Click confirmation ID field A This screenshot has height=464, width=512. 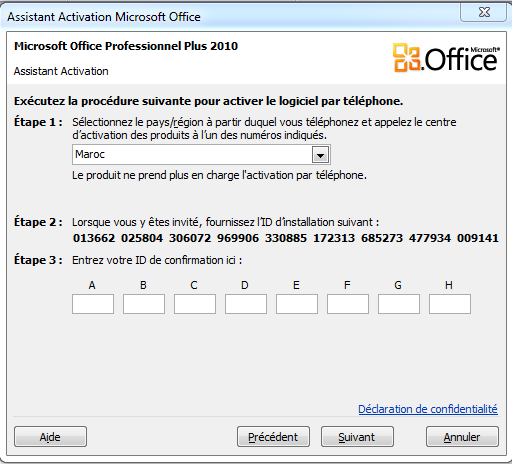[x=93, y=304]
